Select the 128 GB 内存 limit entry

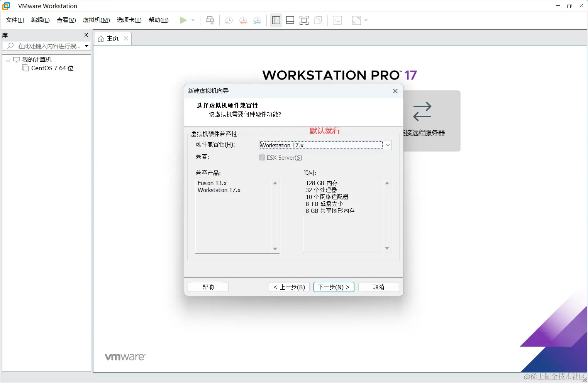click(x=322, y=183)
